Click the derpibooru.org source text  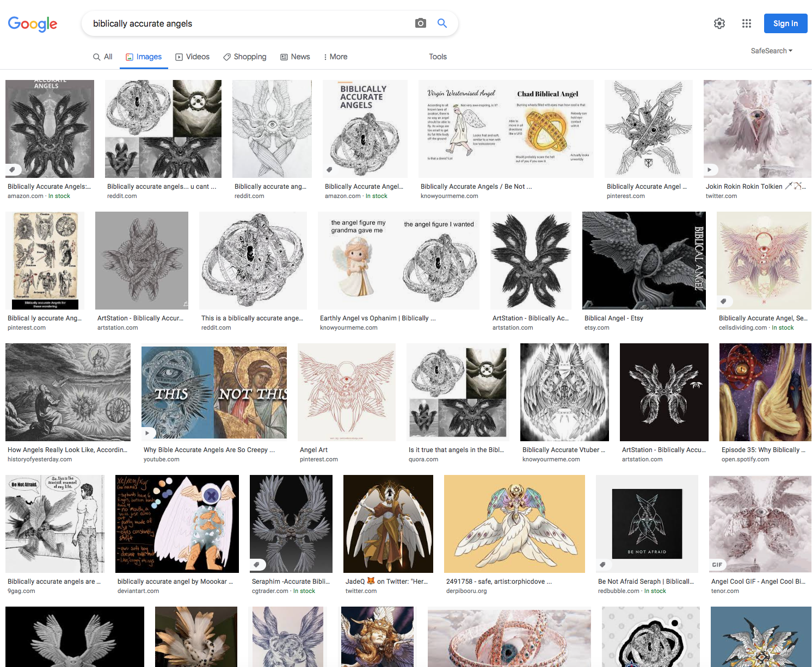(x=466, y=591)
